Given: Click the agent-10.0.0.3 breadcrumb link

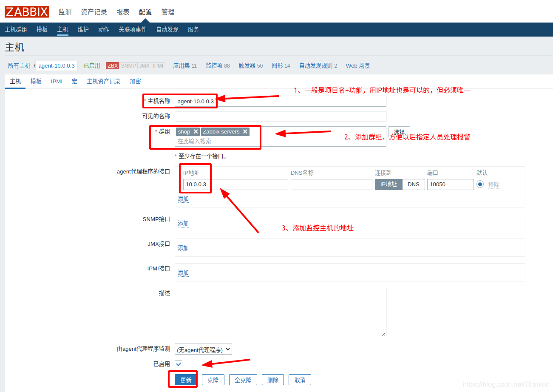Looking at the screenshot, I should (x=57, y=65).
